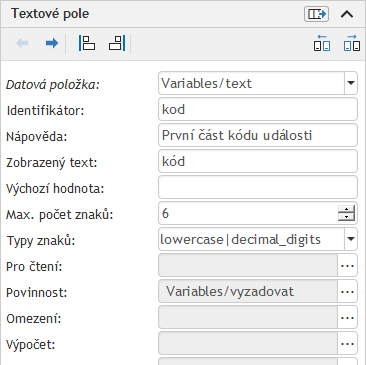
Task: Increase Max. počet znaků value
Action: (x=346, y=209)
